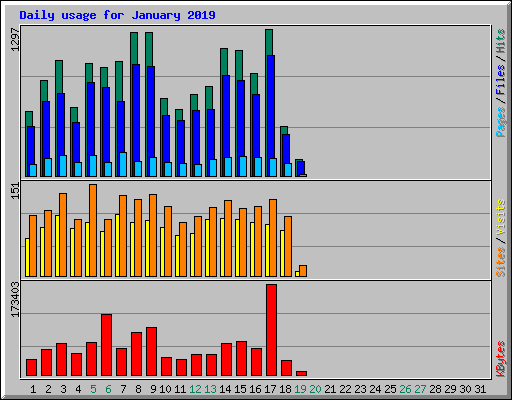Viewport: 512px width, 400px height.
Task: Click the red KBytes bar for day 6
Action: click(x=106, y=345)
